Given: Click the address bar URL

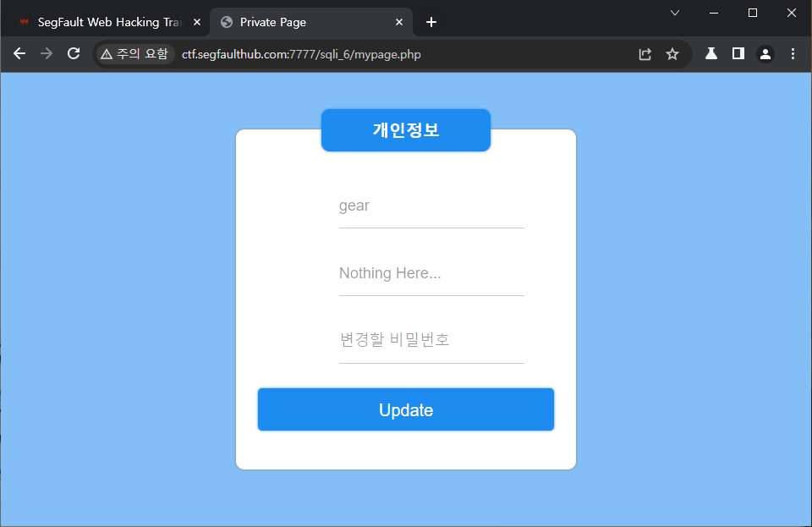Looking at the screenshot, I should [301, 54].
